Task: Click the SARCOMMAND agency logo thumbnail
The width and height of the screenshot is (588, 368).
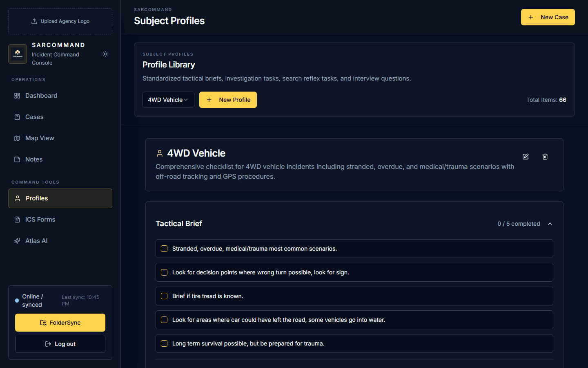Action: [x=18, y=54]
